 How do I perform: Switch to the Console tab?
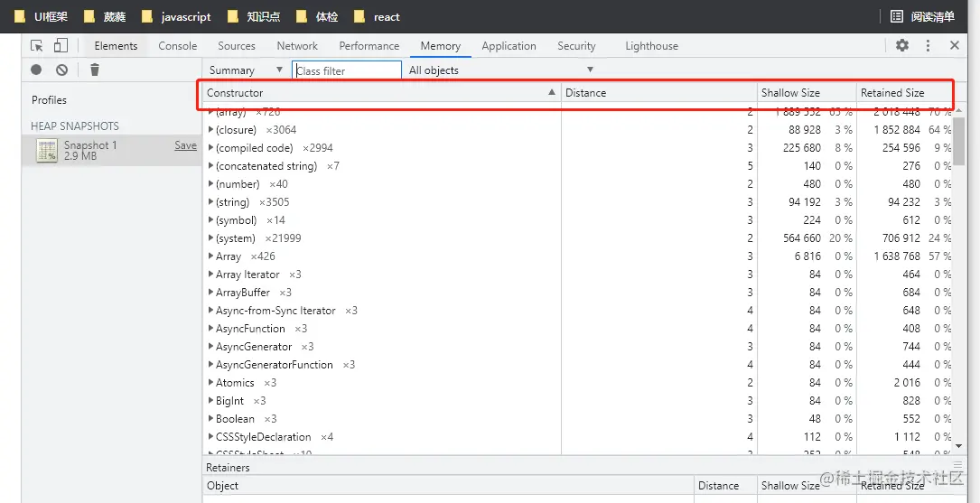[x=178, y=46]
